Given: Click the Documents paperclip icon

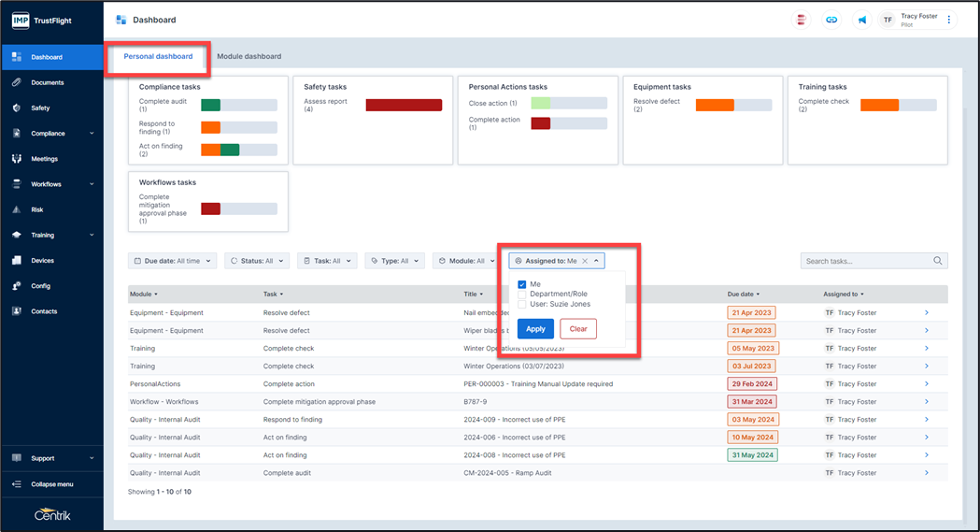Looking at the screenshot, I should 17,82.
